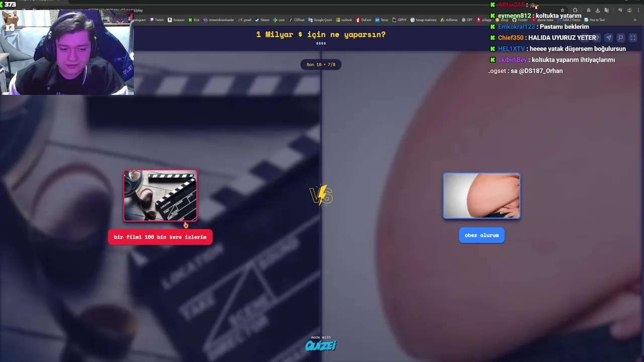Viewport: 644px width, 362px height.
Task: Open the Tenor bookmark
Action: click(x=381, y=20)
